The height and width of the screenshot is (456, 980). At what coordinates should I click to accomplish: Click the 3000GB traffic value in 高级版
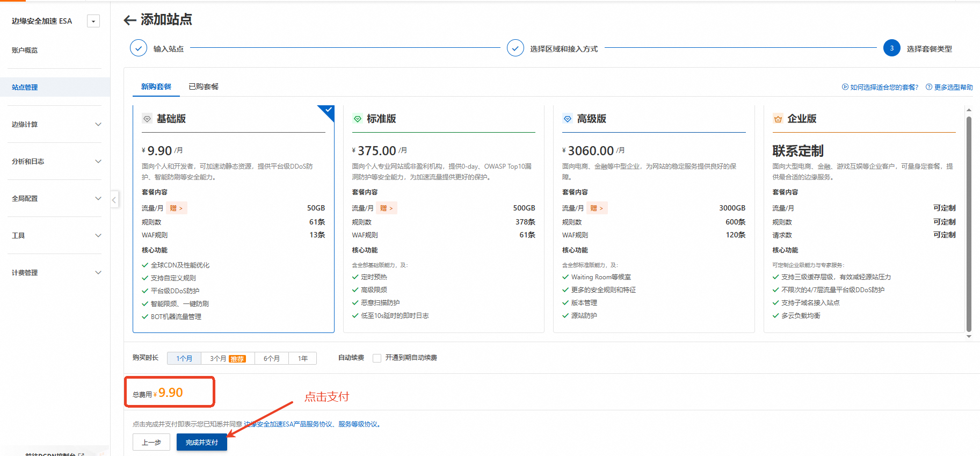(x=732, y=208)
